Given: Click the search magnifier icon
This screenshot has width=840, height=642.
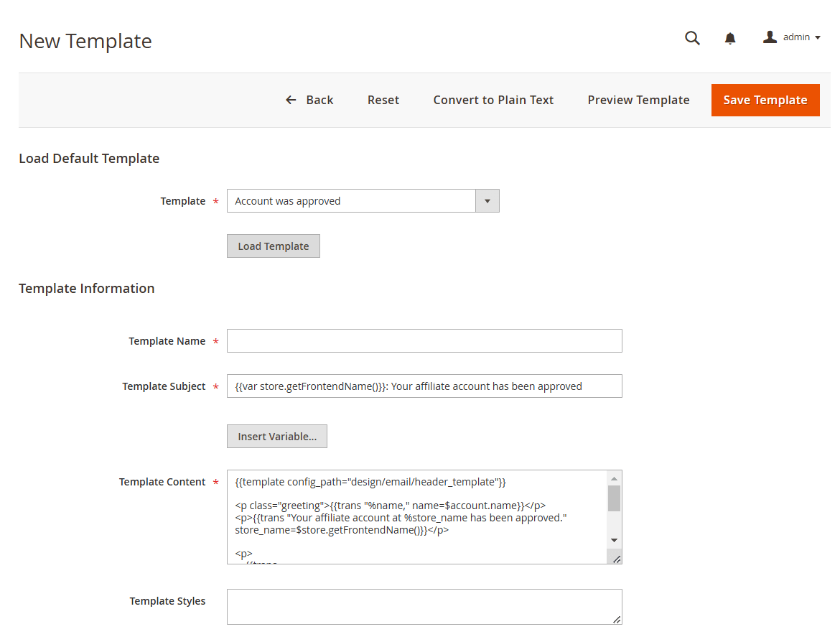Looking at the screenshot, I should click(692, 38).
